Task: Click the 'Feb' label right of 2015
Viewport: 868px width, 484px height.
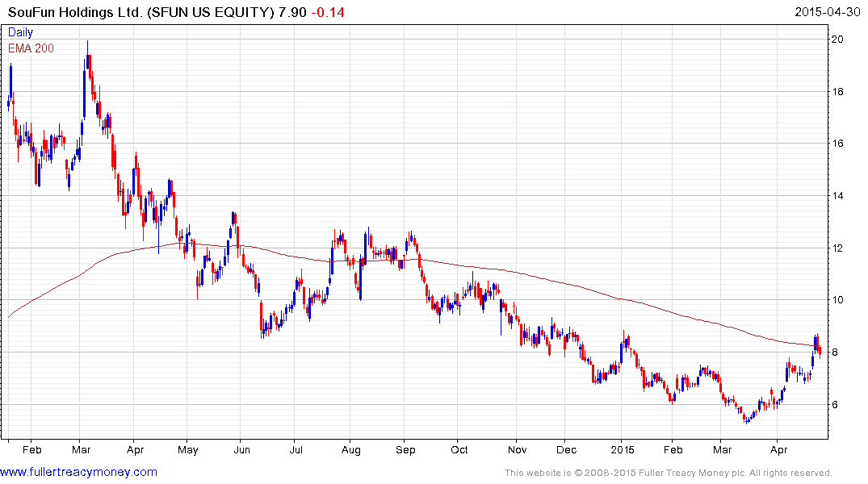Action: coord(673,449)
